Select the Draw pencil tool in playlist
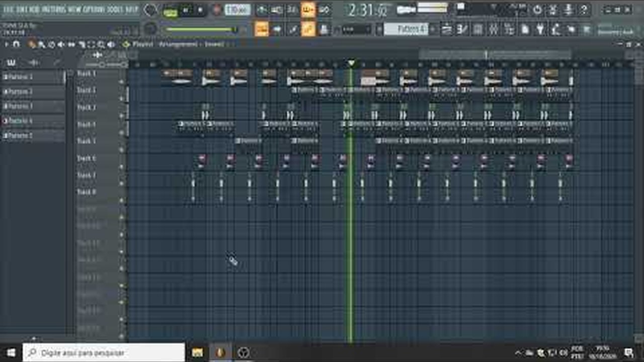Viewport: 644px width, 362px height. (x=32, y=45)
